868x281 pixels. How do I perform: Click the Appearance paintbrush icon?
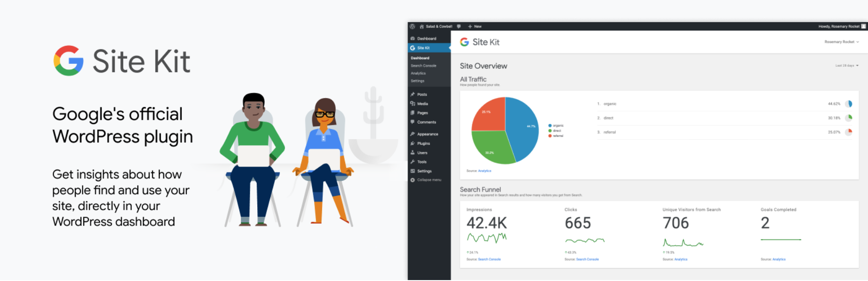(x=413, y=134)
